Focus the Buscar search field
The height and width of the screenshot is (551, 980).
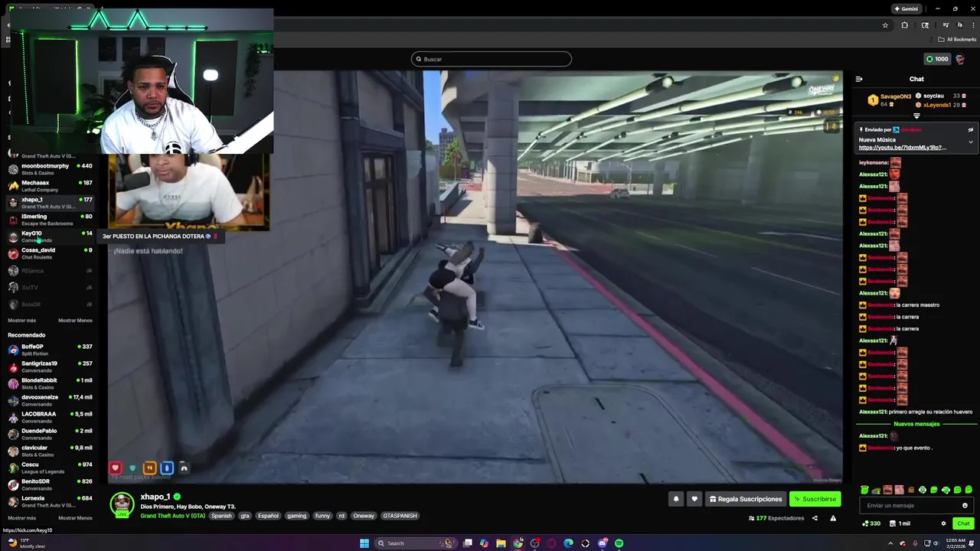[x=491, y=59]
